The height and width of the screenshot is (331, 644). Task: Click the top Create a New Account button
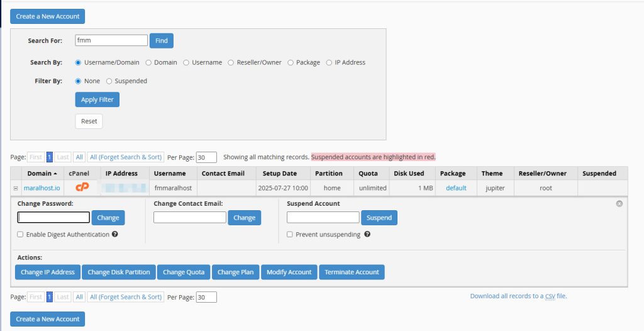click(x=47, y=16)
